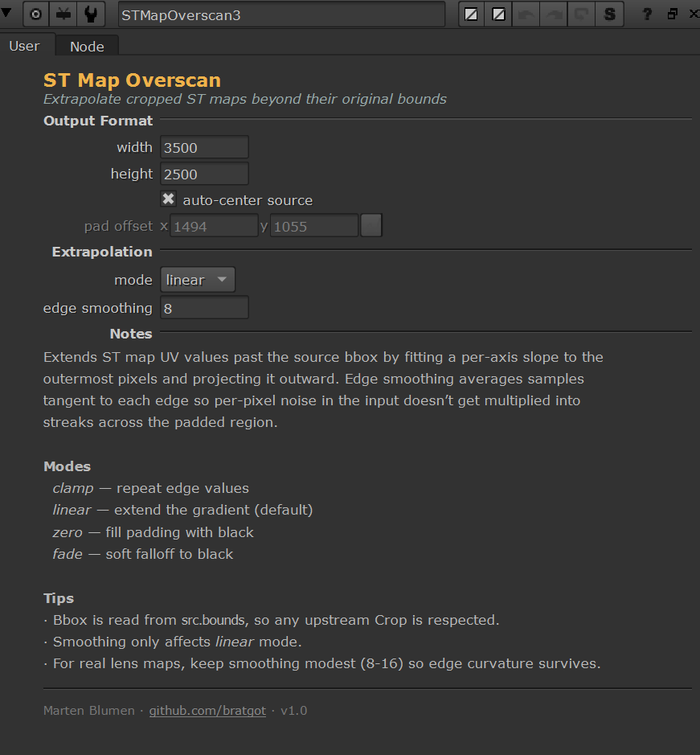Open the github.com/bratgot link

click(x=207, y=711)
